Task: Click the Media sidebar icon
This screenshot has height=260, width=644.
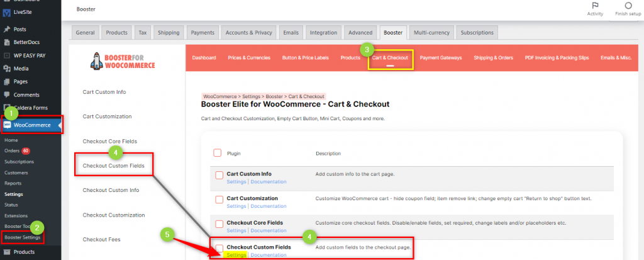Action: [6, 69]
